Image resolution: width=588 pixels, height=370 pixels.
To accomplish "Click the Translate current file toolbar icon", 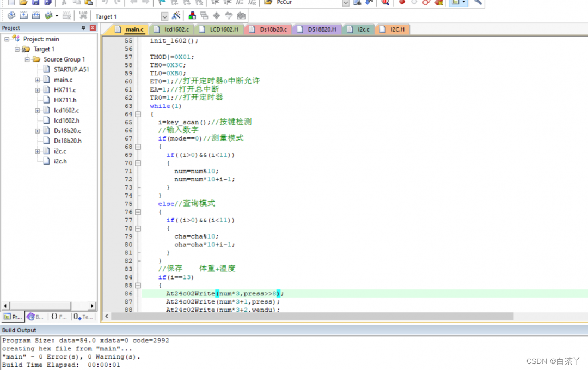I will [11, 16].
